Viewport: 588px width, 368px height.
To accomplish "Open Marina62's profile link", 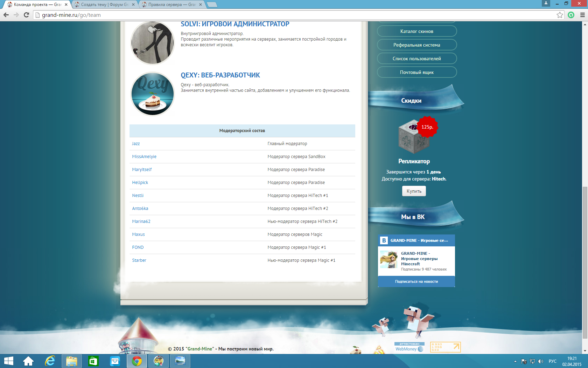I will [x=141, y=222].
